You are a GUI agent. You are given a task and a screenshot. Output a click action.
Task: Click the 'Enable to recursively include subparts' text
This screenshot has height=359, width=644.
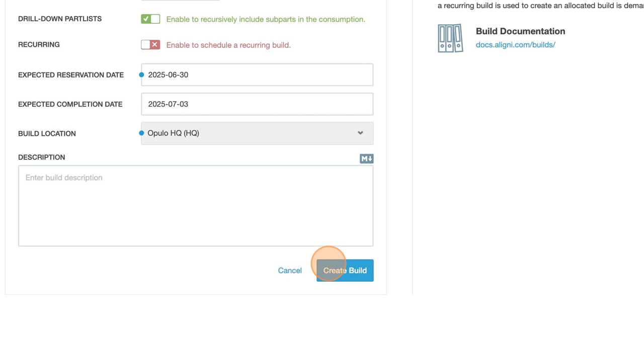pyautogui.click(x=266, y=20)
